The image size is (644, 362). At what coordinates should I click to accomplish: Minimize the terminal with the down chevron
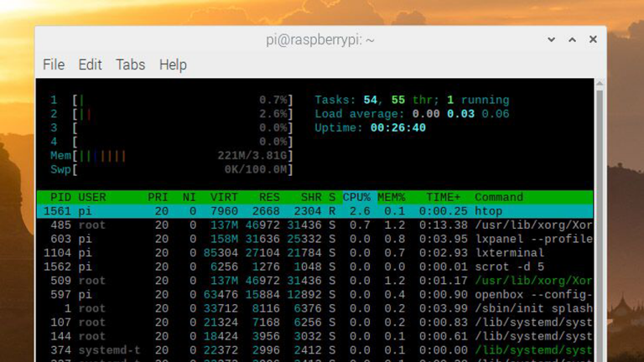[551, 39]
